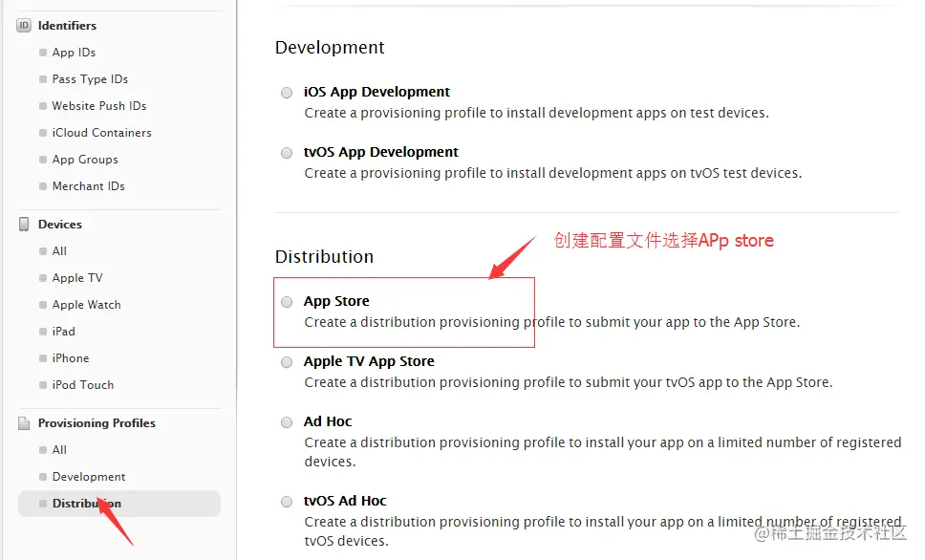
Task: Click the iOS App Development label
Action: pos(376,92)
